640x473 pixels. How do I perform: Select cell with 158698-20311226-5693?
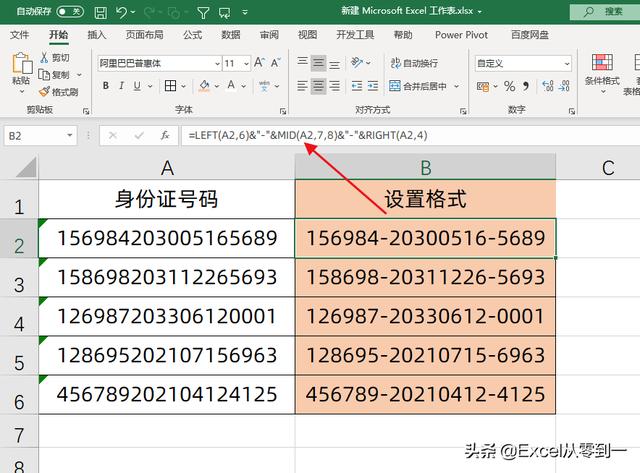pyautogui.click(x=425, y=278)
